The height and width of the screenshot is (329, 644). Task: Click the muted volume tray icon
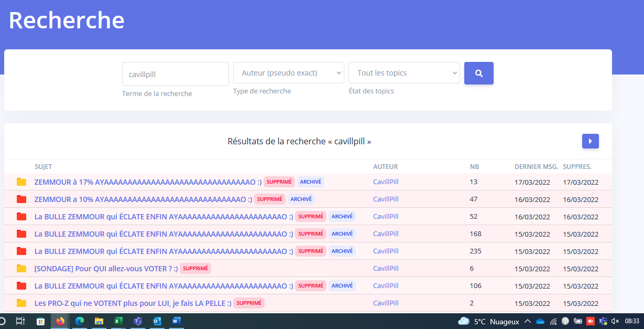tap(615, 321)
